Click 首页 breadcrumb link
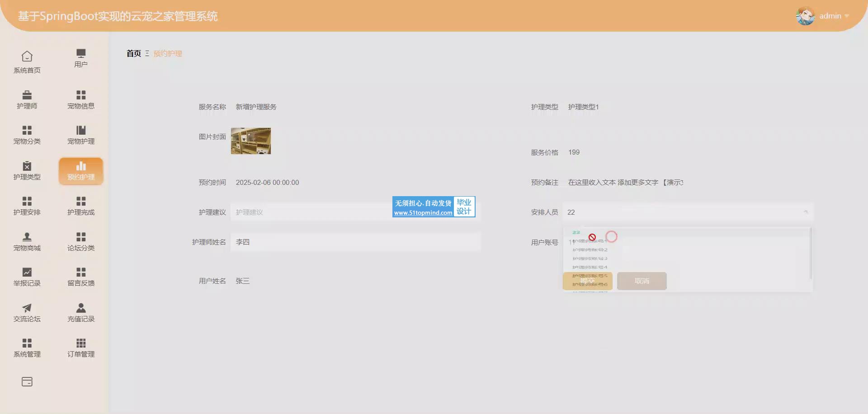868x414 pixels. (x=133, y=53)
